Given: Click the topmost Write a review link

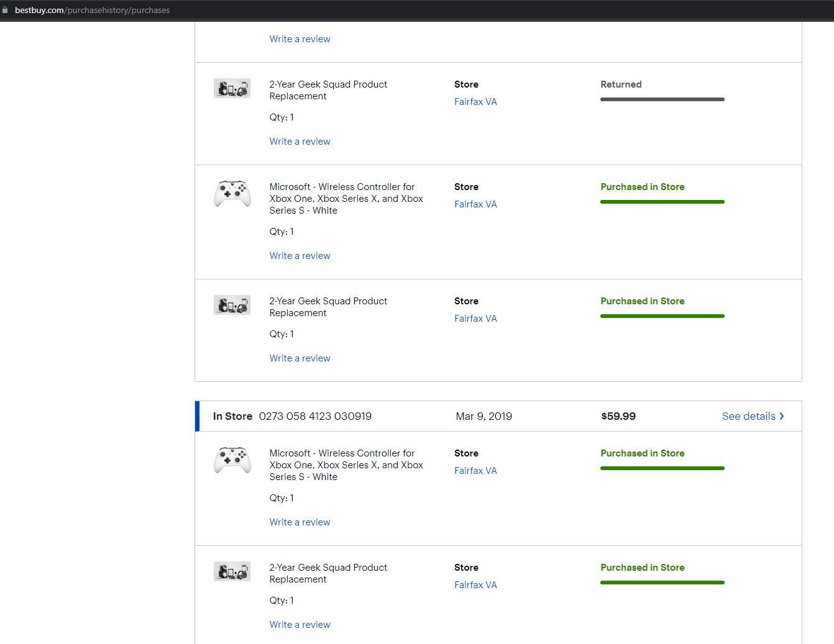Looking at the screenshot, I should pyautogui.click(x=300, y=39).
